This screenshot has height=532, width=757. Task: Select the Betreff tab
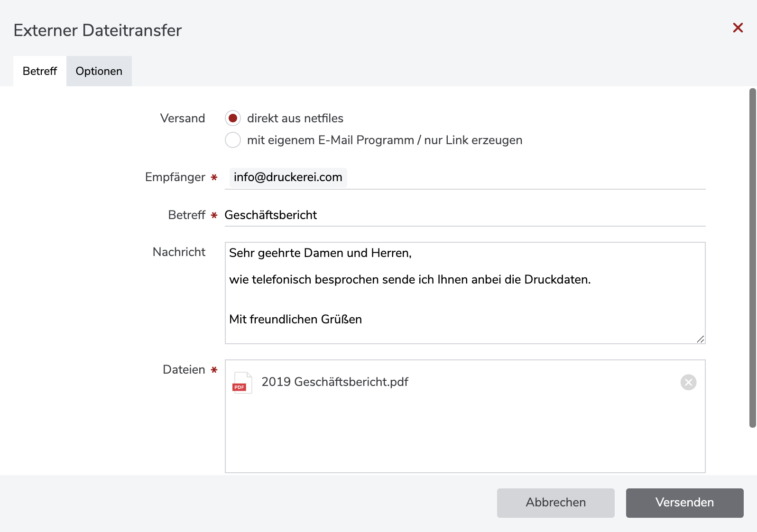click(40, 71)
